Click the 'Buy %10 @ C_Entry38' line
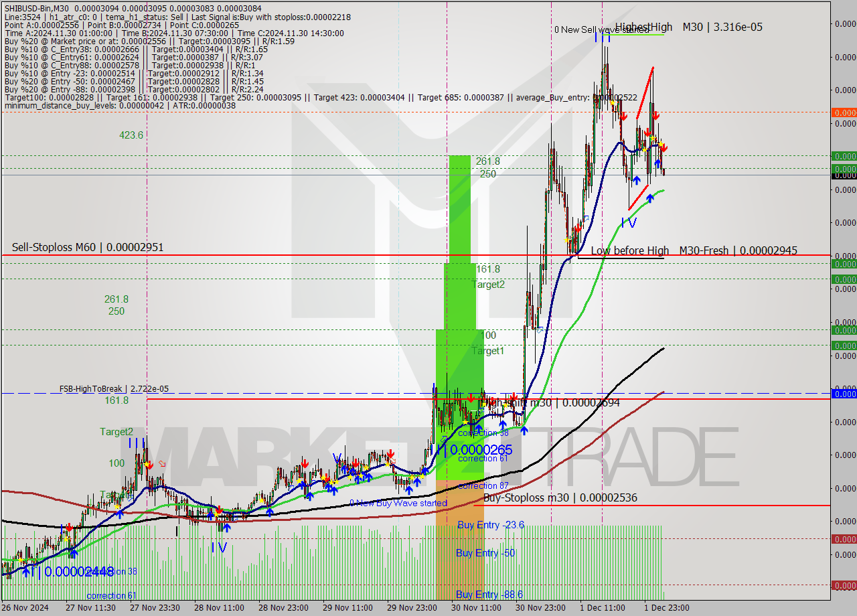Screen dimensions: 857x616 pyautogui.click(x=136, y=49)
